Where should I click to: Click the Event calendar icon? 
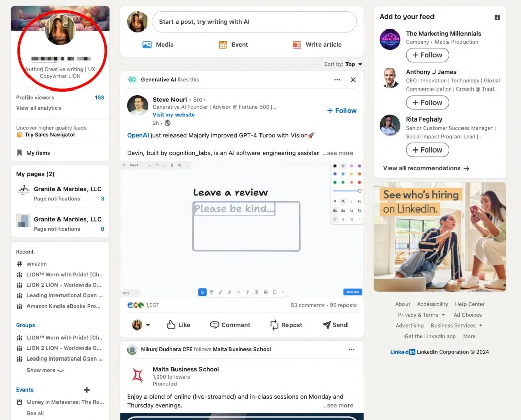coord(223,44)
